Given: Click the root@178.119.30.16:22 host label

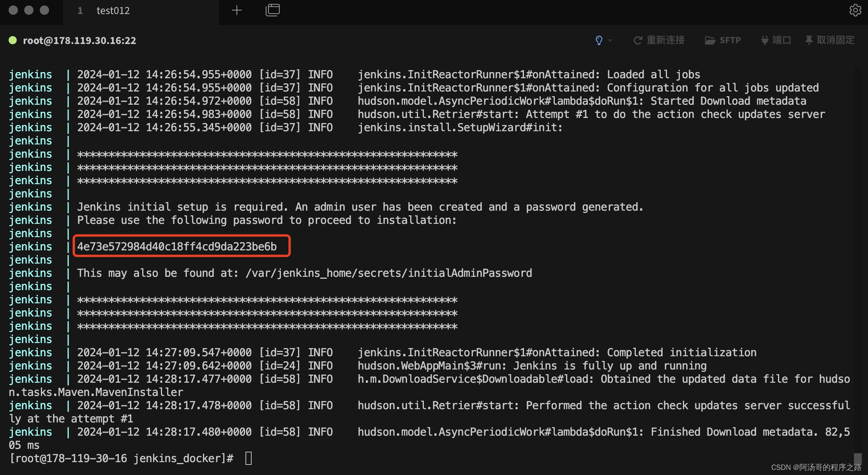Looking at the screenshot, I should pyautogui.click(x=79, y=40).
